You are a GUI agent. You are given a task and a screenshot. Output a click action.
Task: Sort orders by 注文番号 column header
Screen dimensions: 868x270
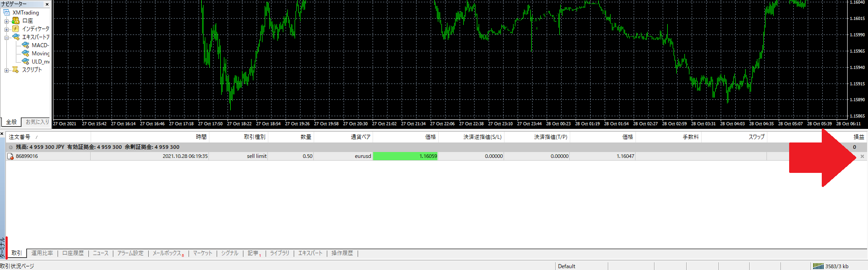pyautogui.click(x=20, y=137)
